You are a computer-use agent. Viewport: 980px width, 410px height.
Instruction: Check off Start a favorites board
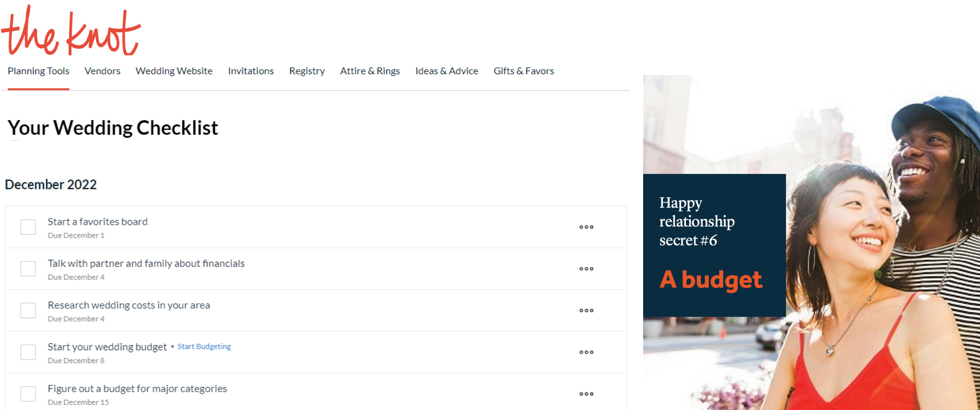point(28,227)
